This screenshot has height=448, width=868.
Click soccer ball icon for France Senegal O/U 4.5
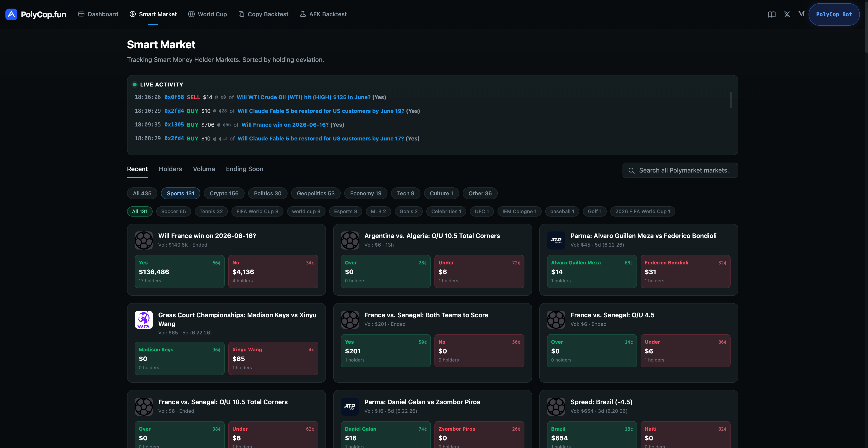(556, 320)
